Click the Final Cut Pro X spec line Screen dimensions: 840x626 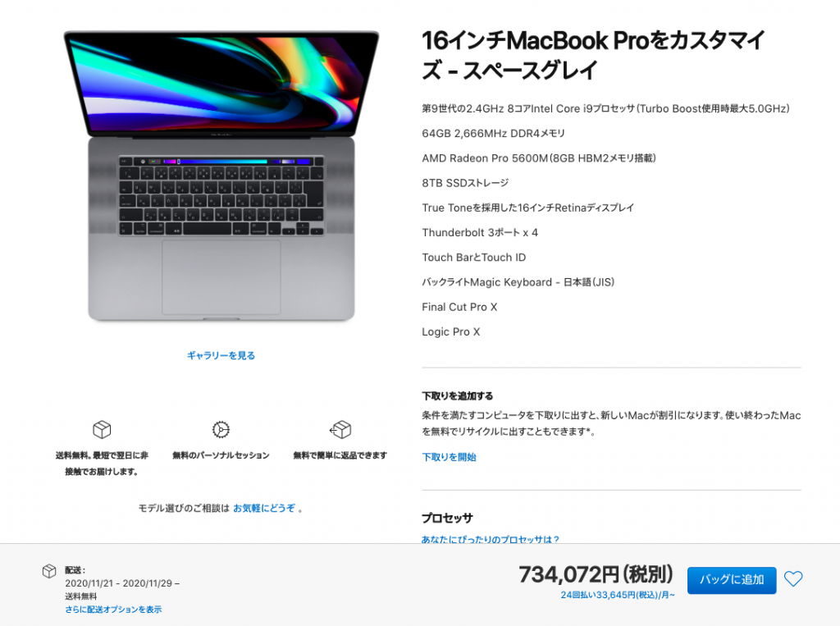coord(459,307)
